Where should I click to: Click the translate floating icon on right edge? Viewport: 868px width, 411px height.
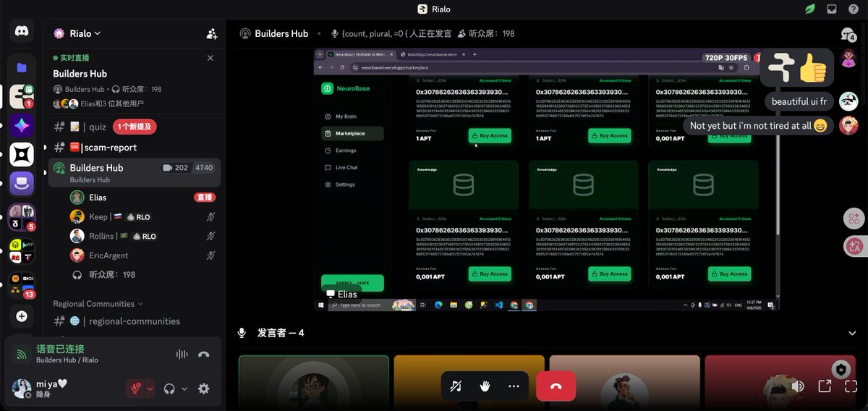click(x=855, y=245)
